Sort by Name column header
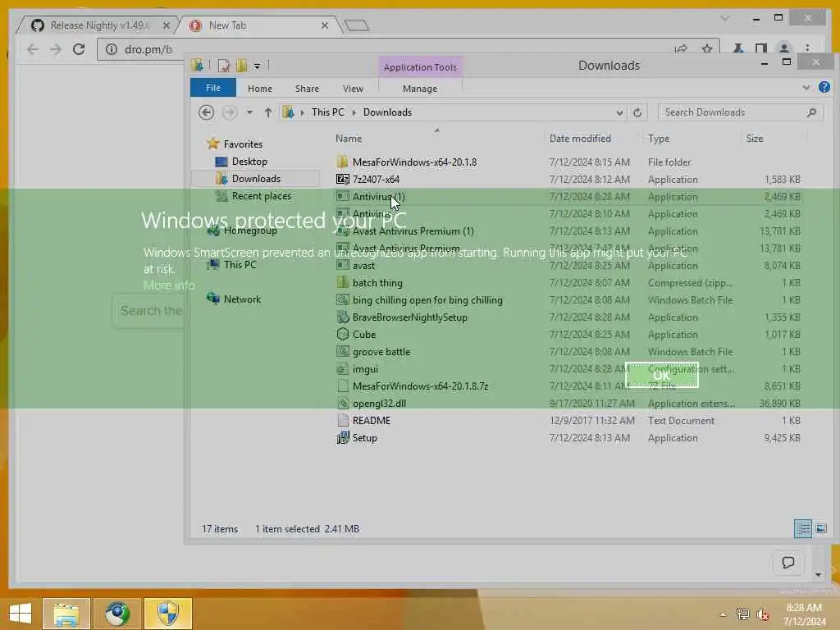 [x=349, y=139]
